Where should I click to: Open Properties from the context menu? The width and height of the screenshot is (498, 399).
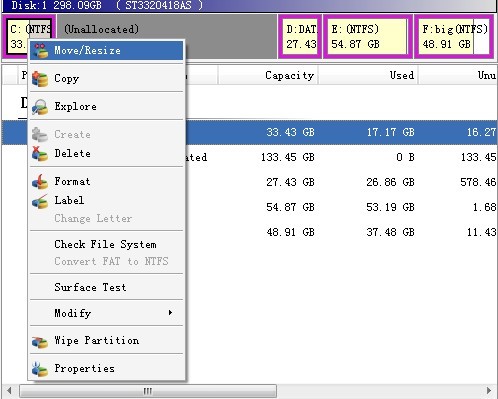click(106, 368)
